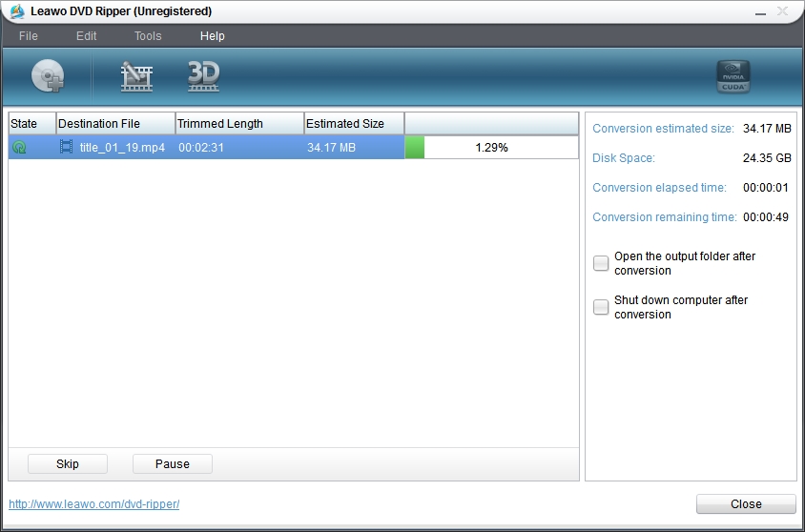Open the Tools menu

pyautogui.click(x=148, y=36)
